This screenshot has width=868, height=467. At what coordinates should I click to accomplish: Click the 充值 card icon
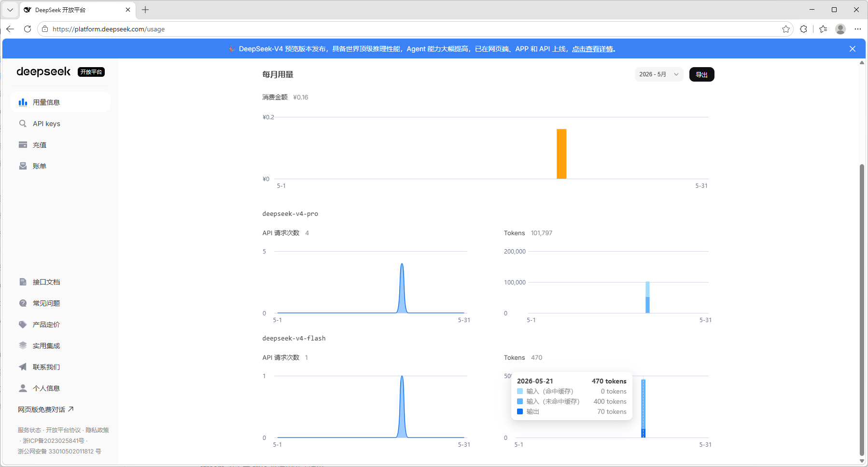tap(23, 145)
